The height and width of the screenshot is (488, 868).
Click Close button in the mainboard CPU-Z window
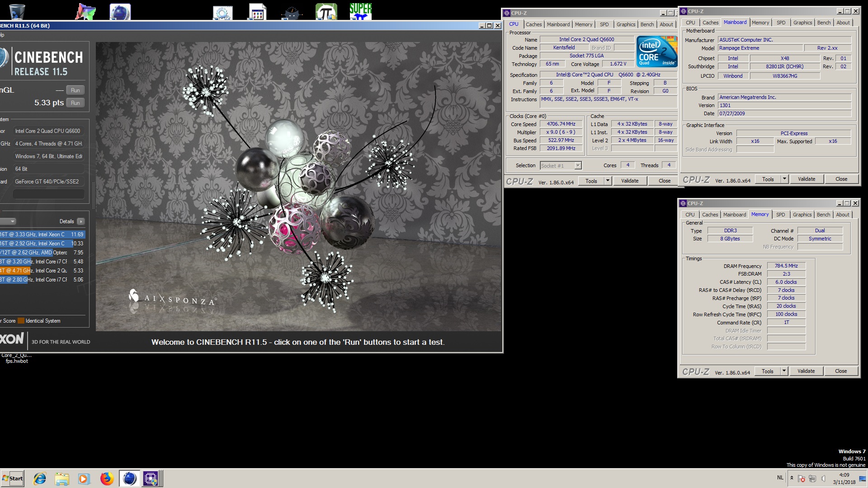click(x=841, y=179)
